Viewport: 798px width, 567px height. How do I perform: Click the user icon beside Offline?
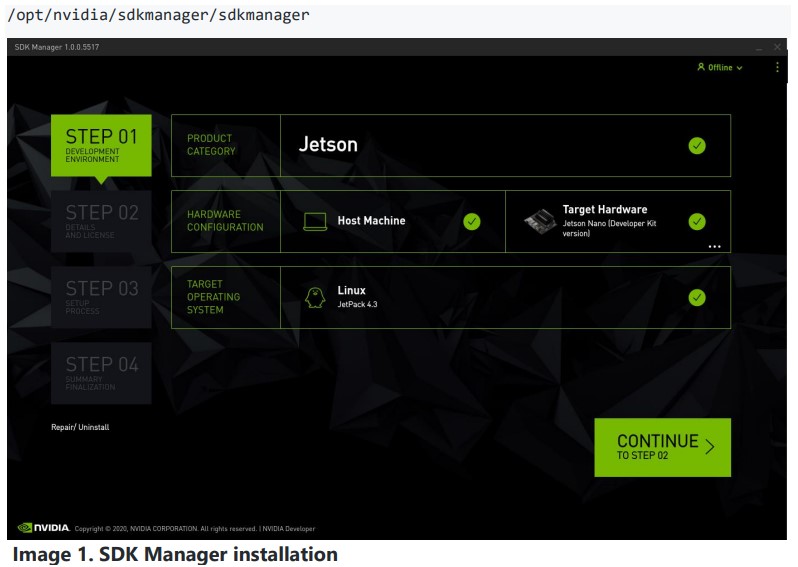(x=701, y=67)
